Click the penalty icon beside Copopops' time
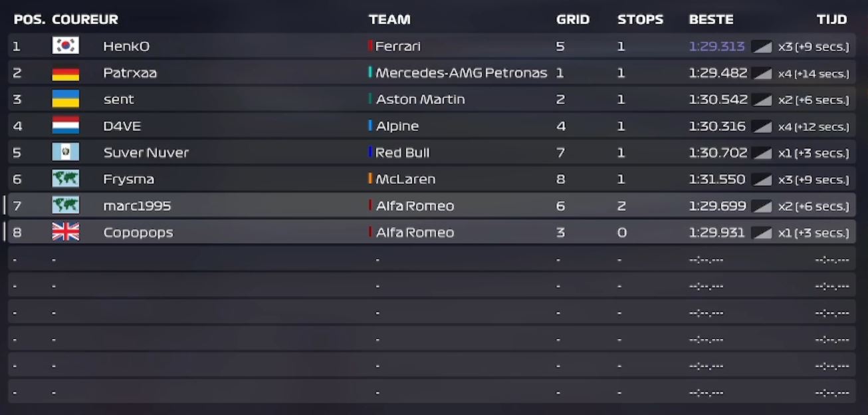The width and height of the screenshot is (868, 415). point(762,233)
